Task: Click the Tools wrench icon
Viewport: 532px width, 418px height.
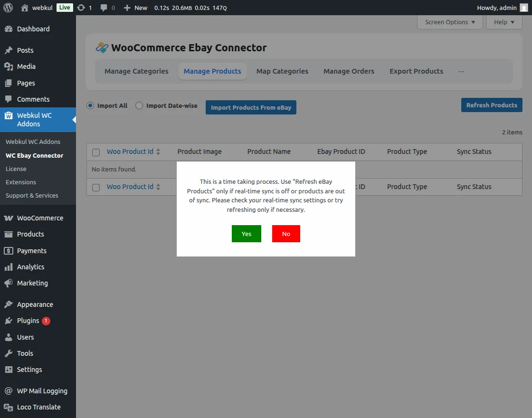Action: pyautogui.click(x=9, y=353)
